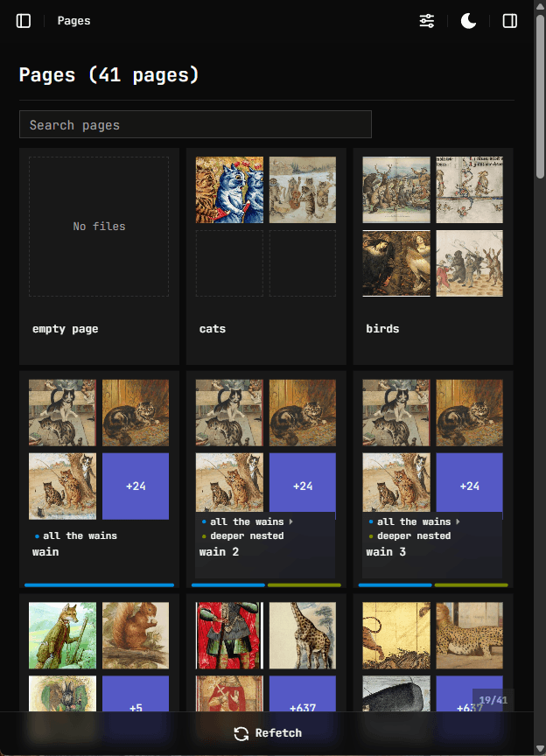Open the birds page title
The image size is (546, 756).
(382, 329)
